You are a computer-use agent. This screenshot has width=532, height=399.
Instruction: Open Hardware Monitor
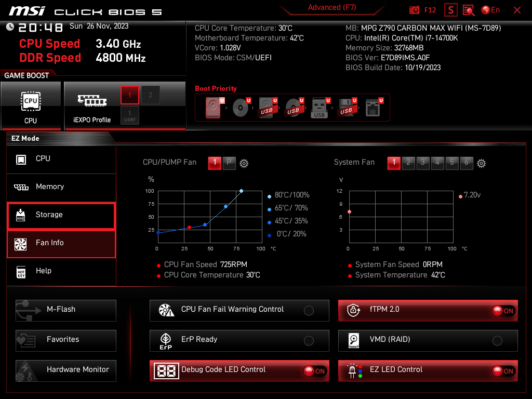pos(66,371)
